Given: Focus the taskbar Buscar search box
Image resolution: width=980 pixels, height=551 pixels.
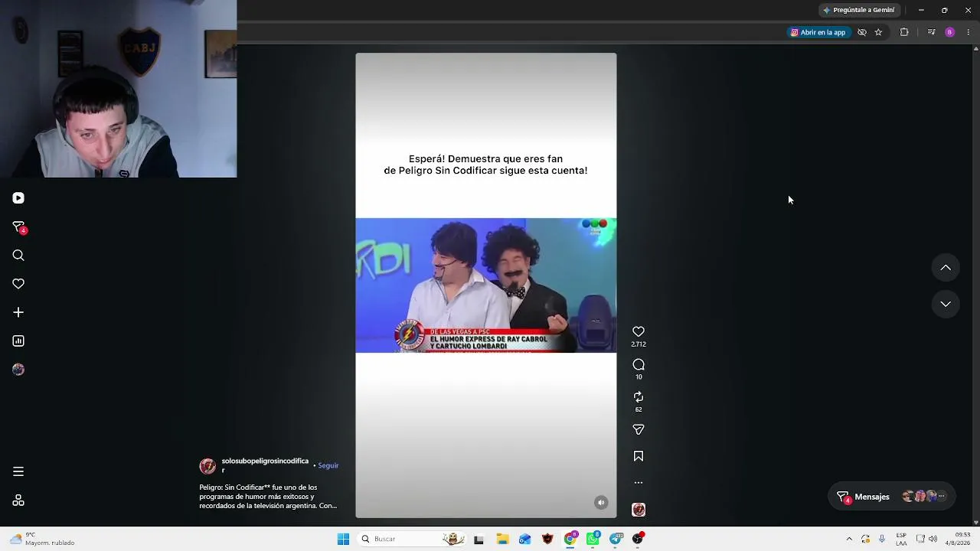Looking at the screenshot, I should (413, 539).
